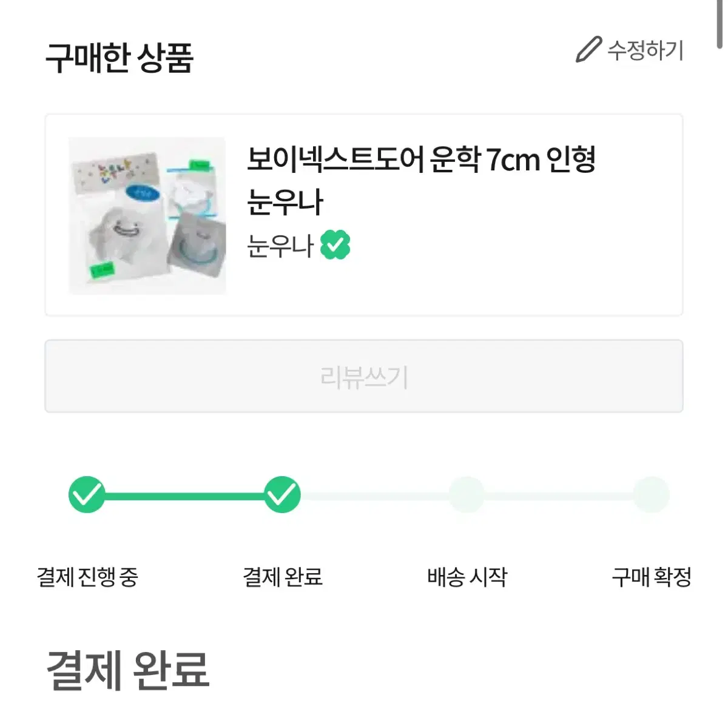Click the 구매한 상품 section heading
Viewport: 728px width, 712px height.
click(x=120, y=58)
